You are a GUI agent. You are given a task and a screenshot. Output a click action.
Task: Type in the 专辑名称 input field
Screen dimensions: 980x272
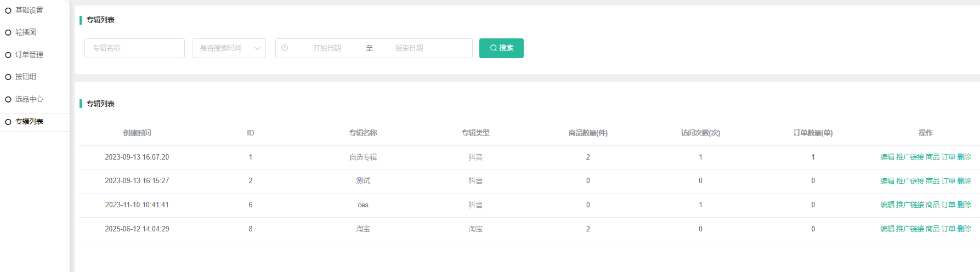pyautogui.click(x=134, y=48)
